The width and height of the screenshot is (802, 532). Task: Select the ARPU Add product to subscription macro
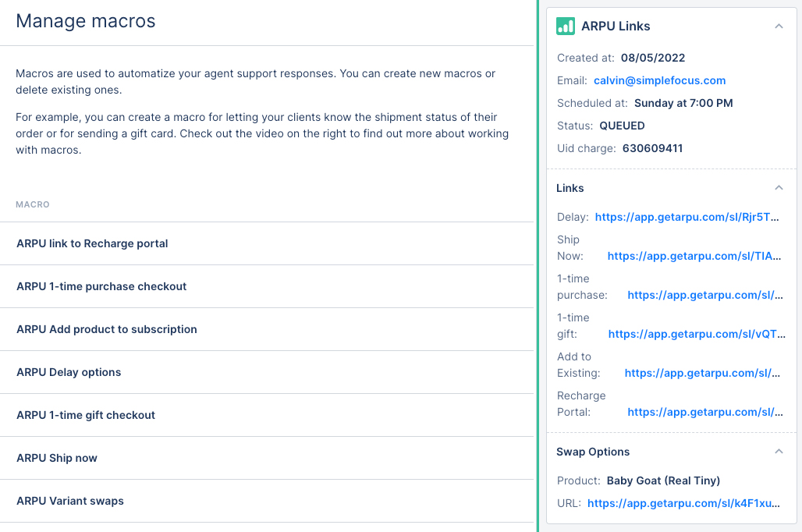point(106,329)
